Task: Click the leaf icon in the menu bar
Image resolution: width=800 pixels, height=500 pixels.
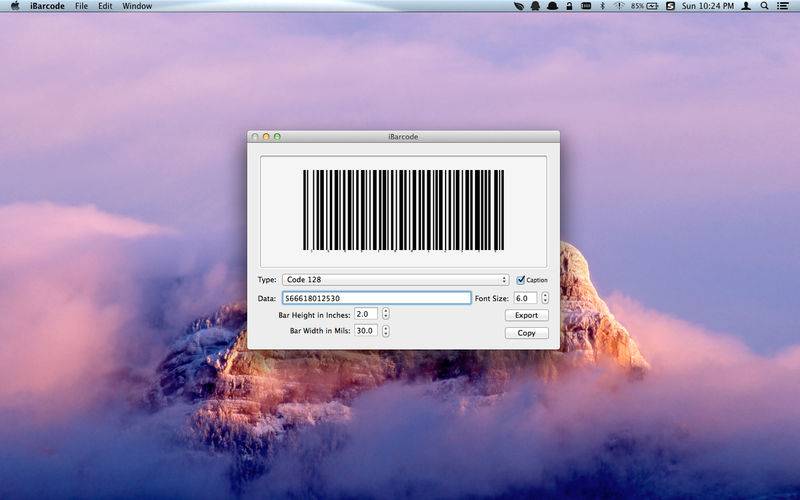Action: [x=519, y=6]
